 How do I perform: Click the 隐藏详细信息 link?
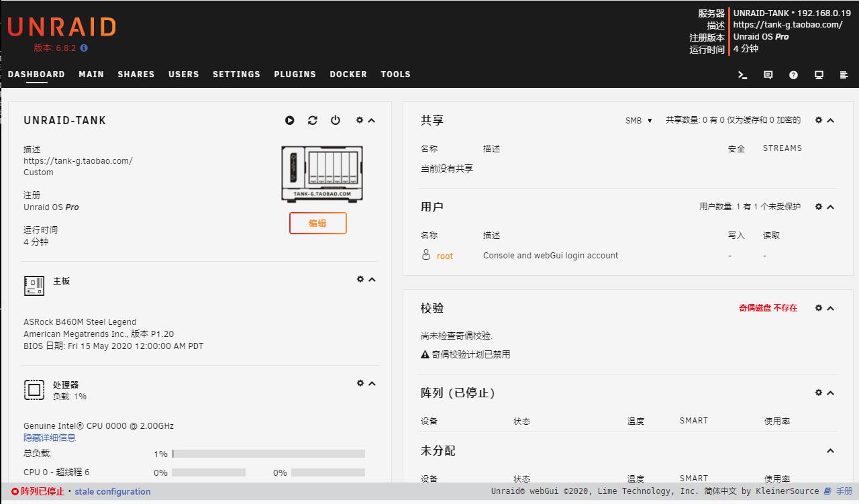point(50,438)
